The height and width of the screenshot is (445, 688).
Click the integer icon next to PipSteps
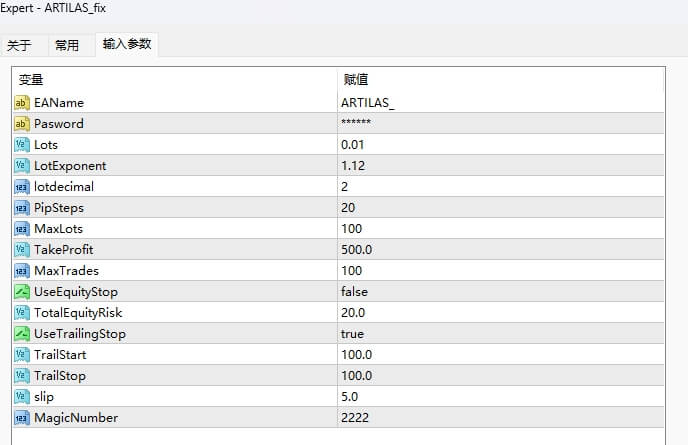click(x=22, y=207)
